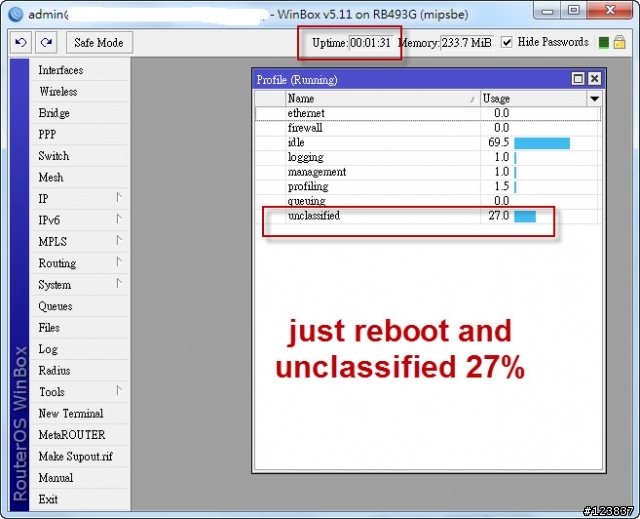Open the Bridge menu
Screen dimensions: 640x519
tap(80, 113)
